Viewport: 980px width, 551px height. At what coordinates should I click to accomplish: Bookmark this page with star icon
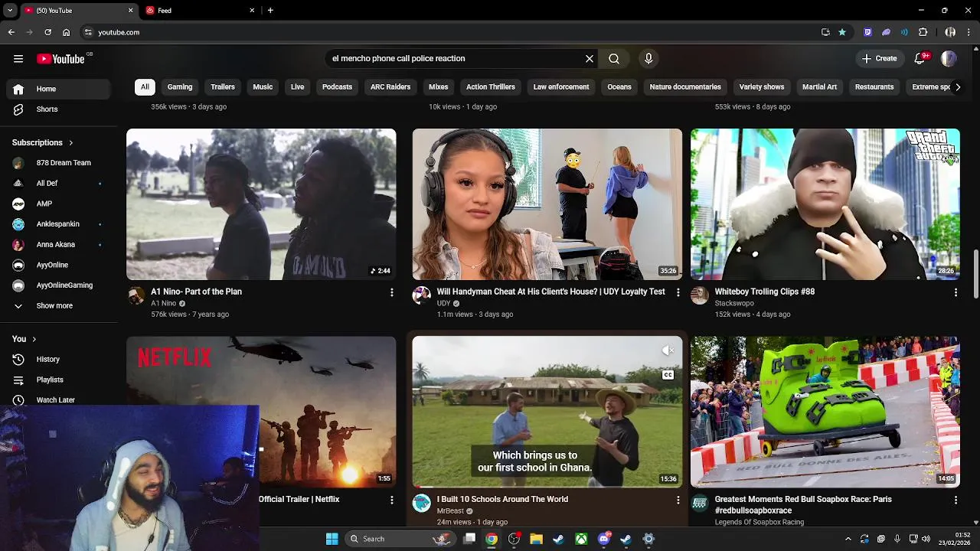[842, 32]
